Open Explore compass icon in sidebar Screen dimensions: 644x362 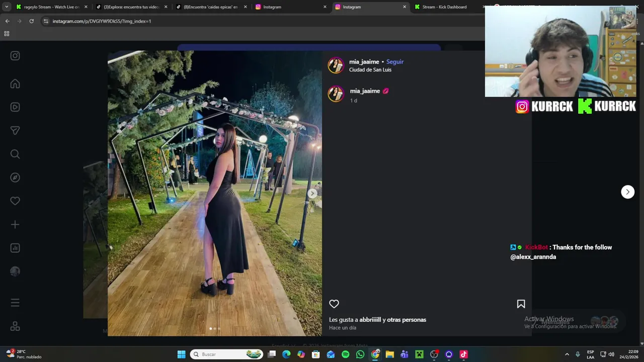tap(15, 177)
